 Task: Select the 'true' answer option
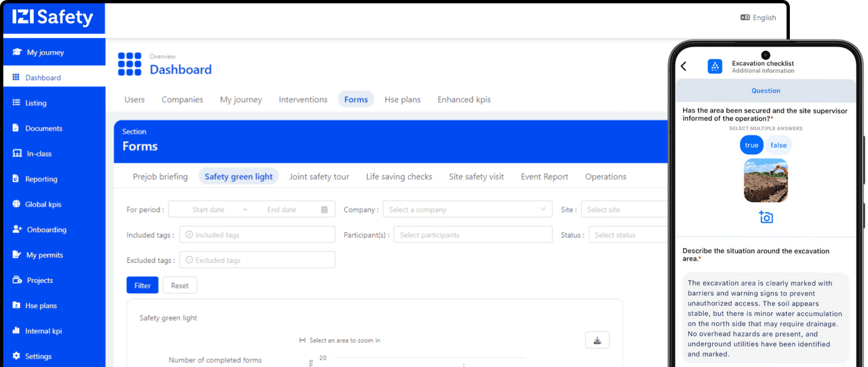[751, 145]
